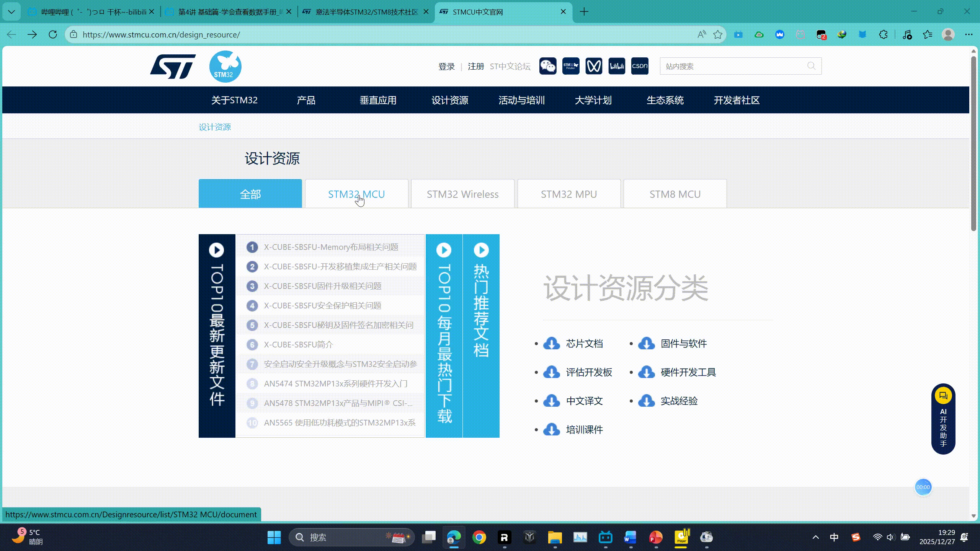Click the Windows taskbar search box
The width and height of the screenshot is (980, 551).
pos(351,537)
